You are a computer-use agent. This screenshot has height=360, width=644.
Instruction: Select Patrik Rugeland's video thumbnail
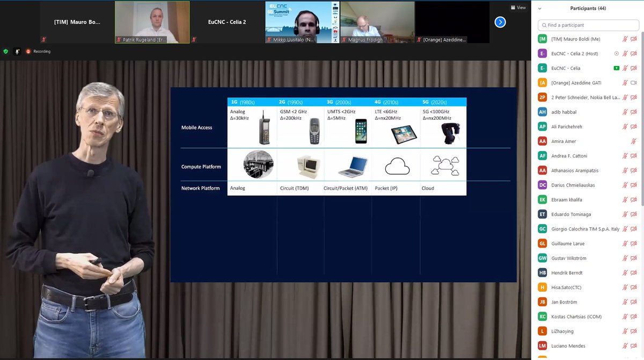(x=152, y=21)
